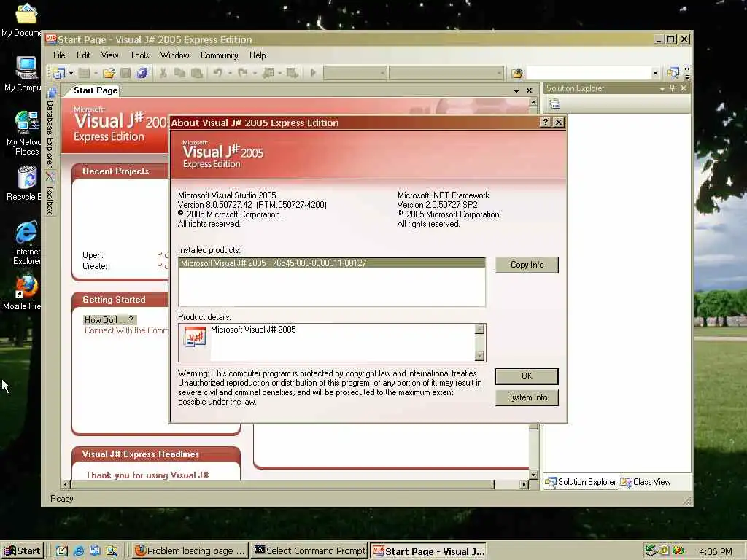
Task: Click the System Info button
Action: 527,397
